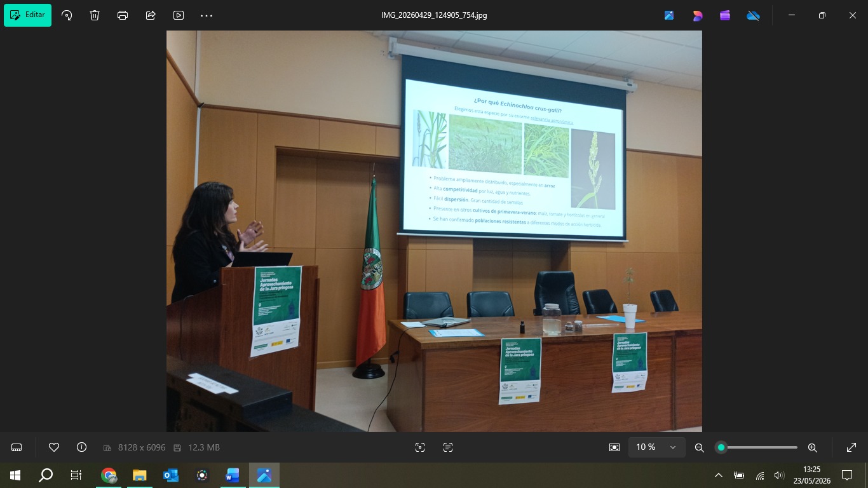Expand the 10 % zoom level dropdown
This screenshot has height=488, width=868.
tap(657, 447)
